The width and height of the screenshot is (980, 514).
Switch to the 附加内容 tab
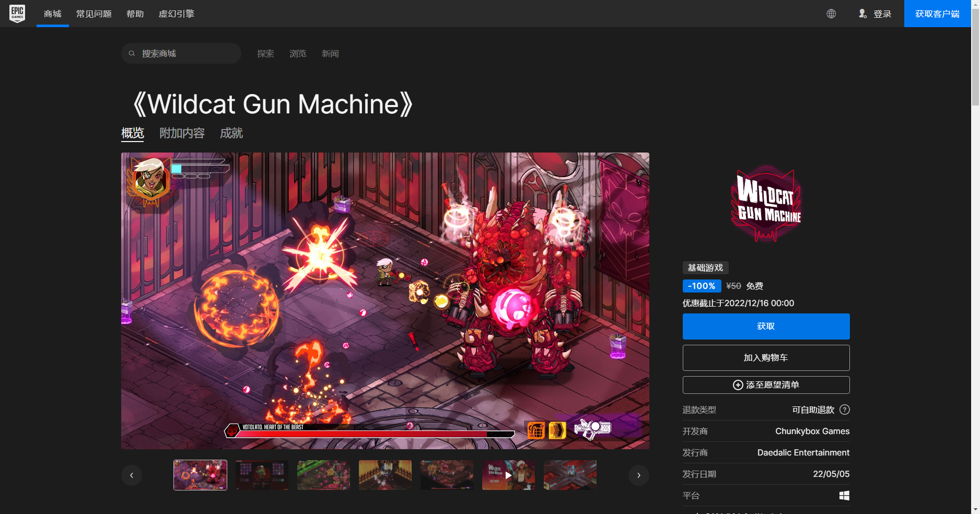(x=182, y=133)
